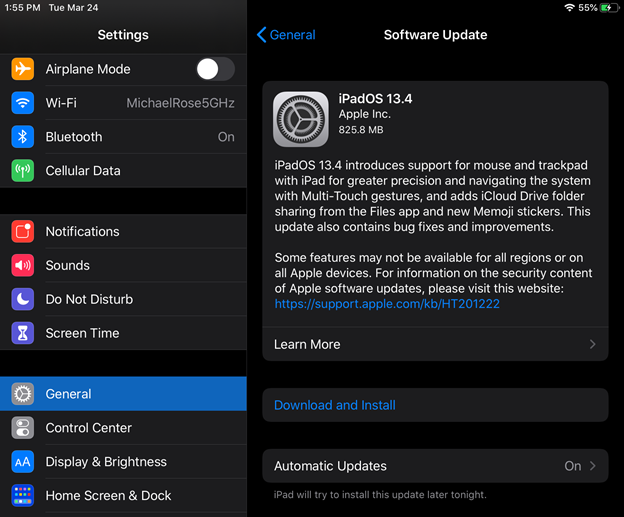Tap the Display & Brightness AA icon
This screenshot has height=517, width=624.
(23, 461)
